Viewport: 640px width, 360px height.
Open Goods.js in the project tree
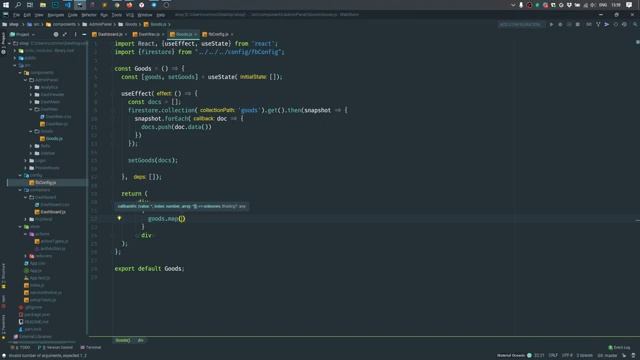click(x=51, y=139)
